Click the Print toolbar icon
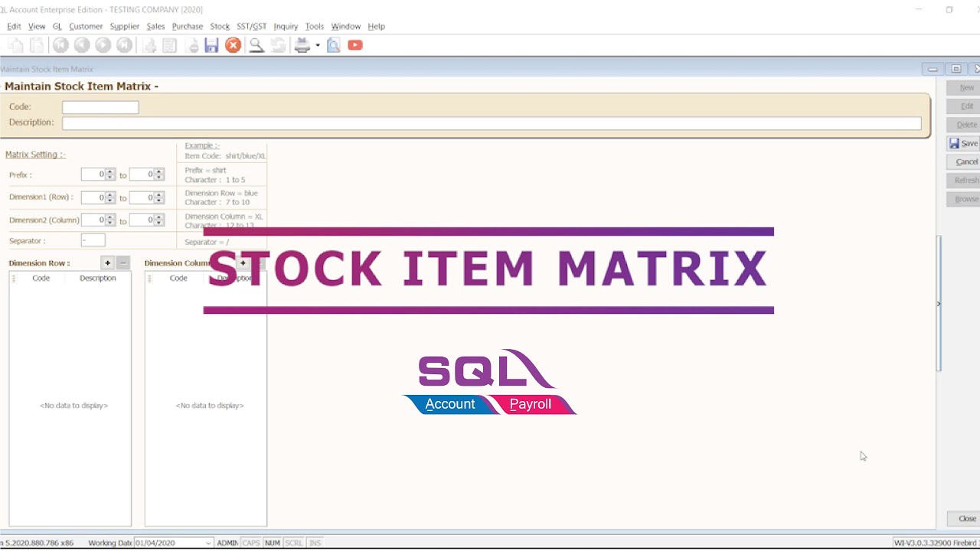The width and height of the screenshot is (980, 551). coord(302,45)
